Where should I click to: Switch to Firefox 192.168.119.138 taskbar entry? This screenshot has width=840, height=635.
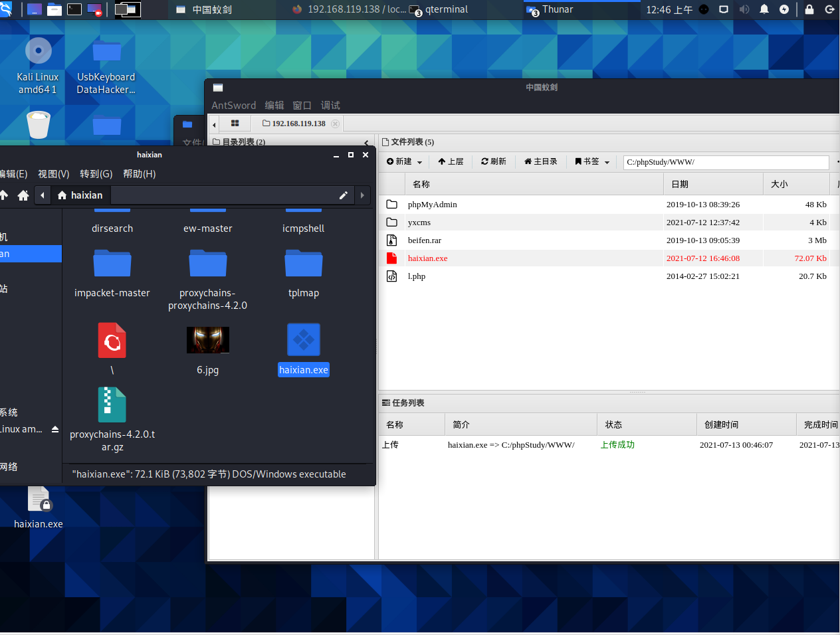349,9
